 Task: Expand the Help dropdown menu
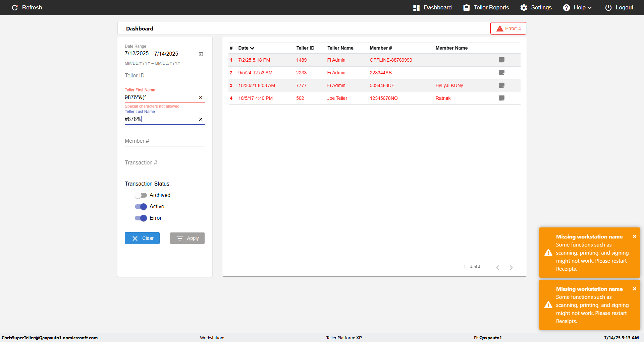tap(578, 7)
